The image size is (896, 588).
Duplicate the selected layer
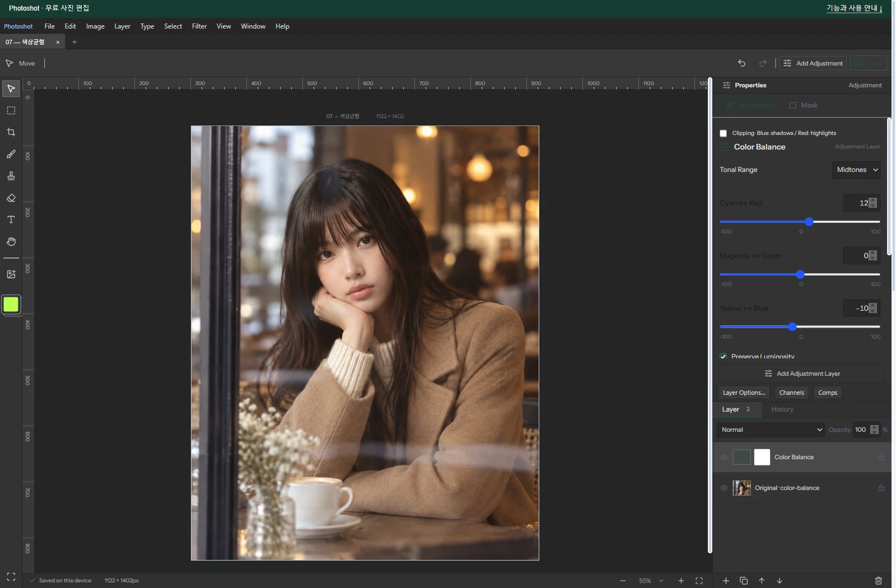pos(744,581)
